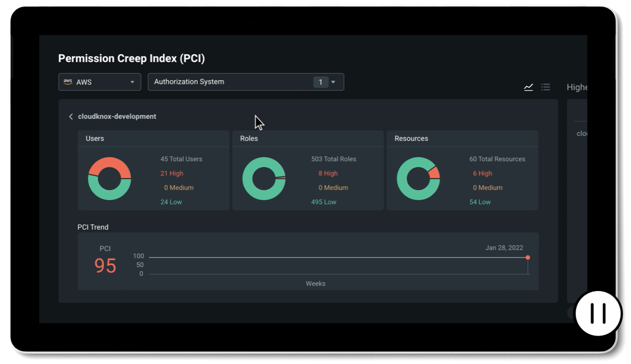
Task: Open the AWS cloud provider dropdown
Action: pos(99,82)
